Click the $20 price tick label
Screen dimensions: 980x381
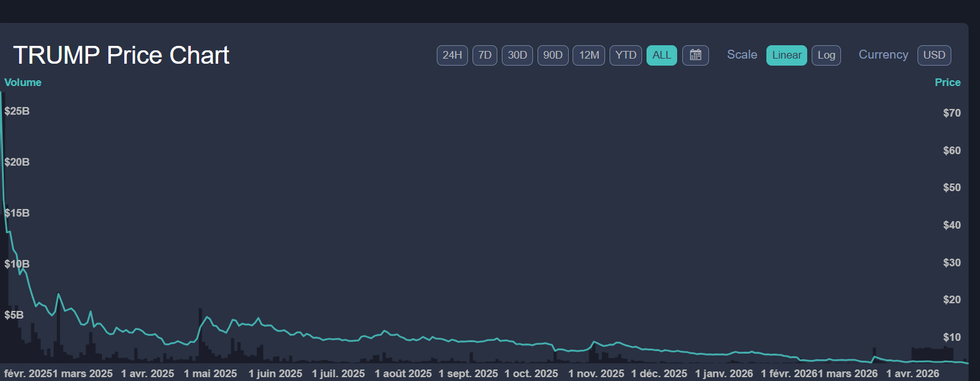point(952,299)
